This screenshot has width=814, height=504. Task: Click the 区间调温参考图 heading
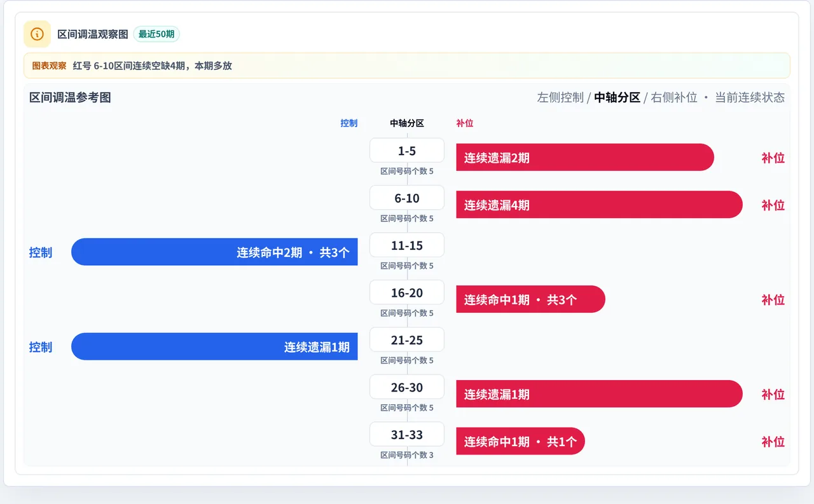(x=70, y=97)
